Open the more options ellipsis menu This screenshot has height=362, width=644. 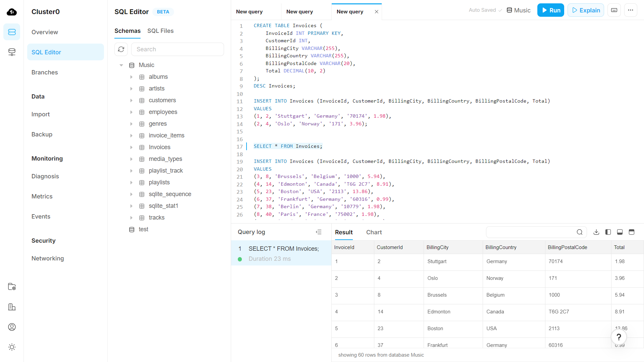tap(631, 10)
